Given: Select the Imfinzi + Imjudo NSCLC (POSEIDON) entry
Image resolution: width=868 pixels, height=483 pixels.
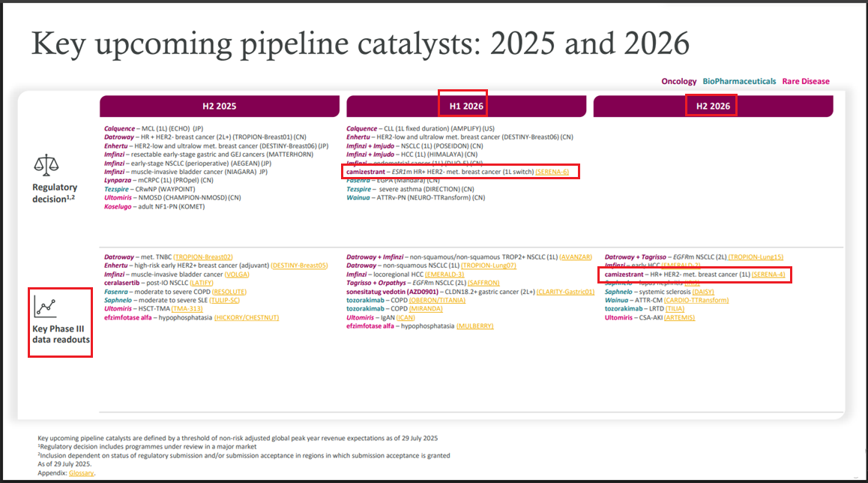Looking at the screenshot, I should tap(415, 145).
